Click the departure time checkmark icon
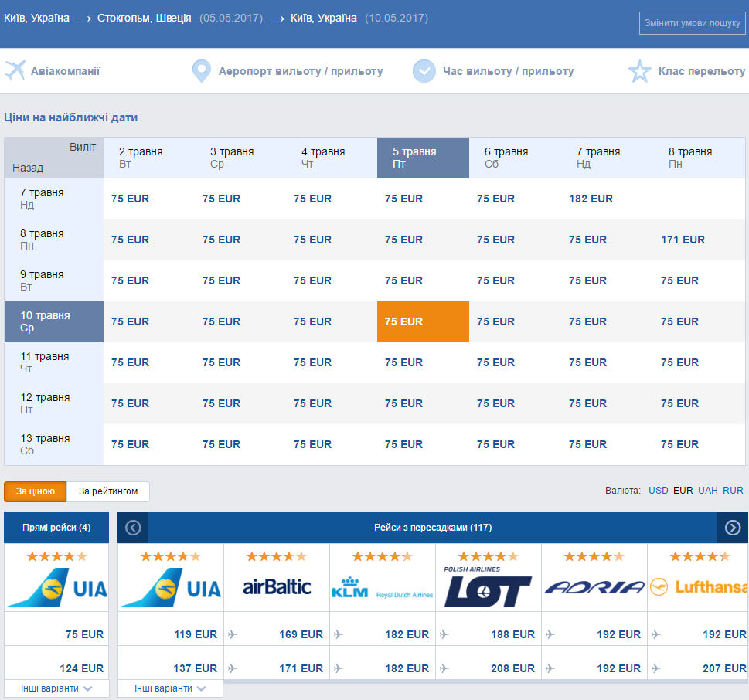The width and height of the screenshot is (749, 700). (424, 71)
